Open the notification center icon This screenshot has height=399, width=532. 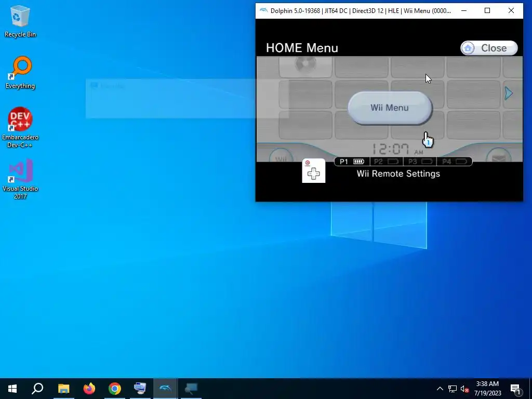[x=515, y=389]
